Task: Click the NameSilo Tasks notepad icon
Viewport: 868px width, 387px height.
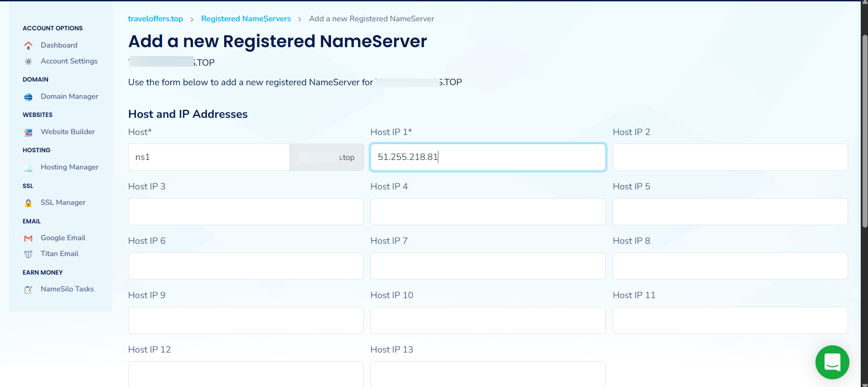Action: click(29, 290)
